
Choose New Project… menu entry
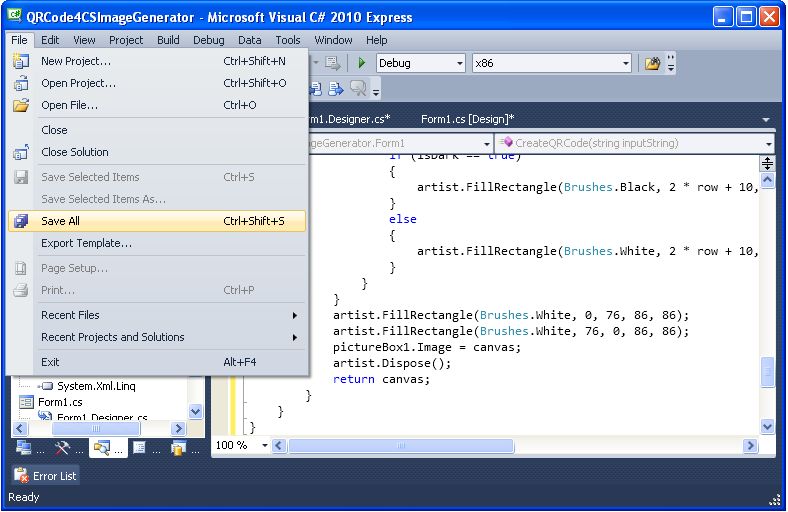pos(156,61)
